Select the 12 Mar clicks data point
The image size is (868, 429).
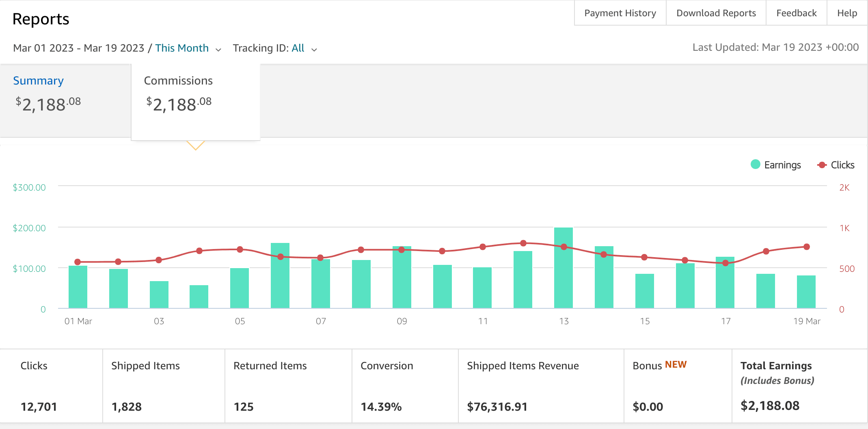[523, 243]
